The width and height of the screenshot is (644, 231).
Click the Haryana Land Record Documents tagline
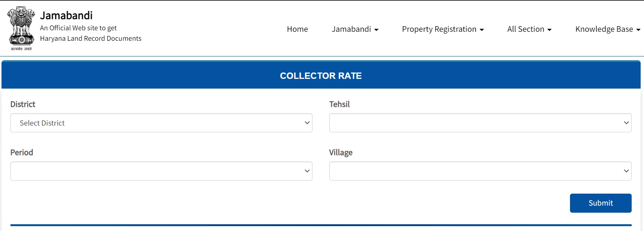click(x=91, y=38)
